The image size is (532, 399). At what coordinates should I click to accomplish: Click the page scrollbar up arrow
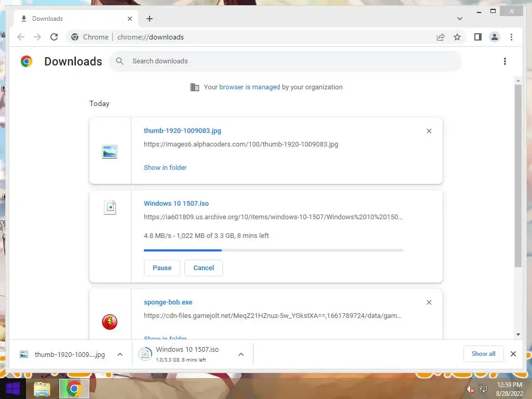518,81
